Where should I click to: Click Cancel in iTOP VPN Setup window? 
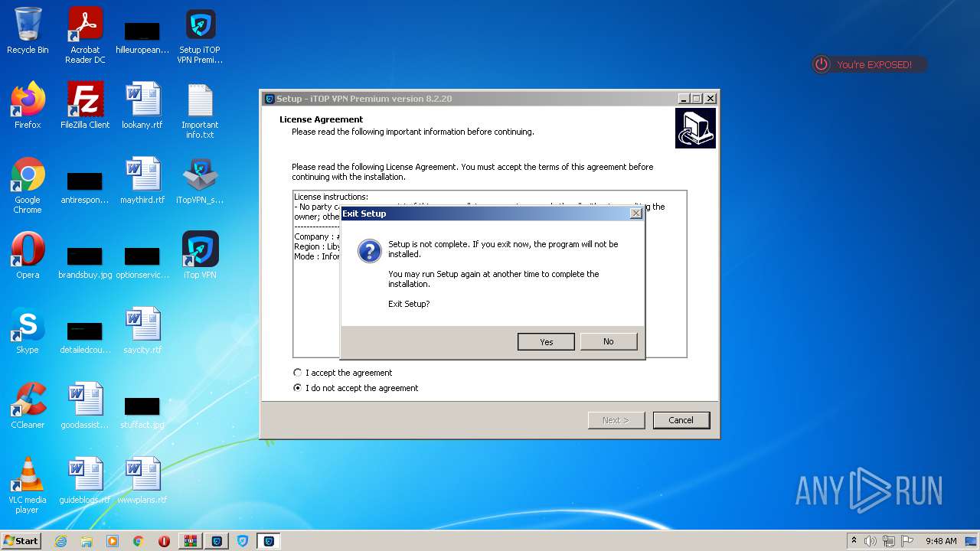click(681, 420)
